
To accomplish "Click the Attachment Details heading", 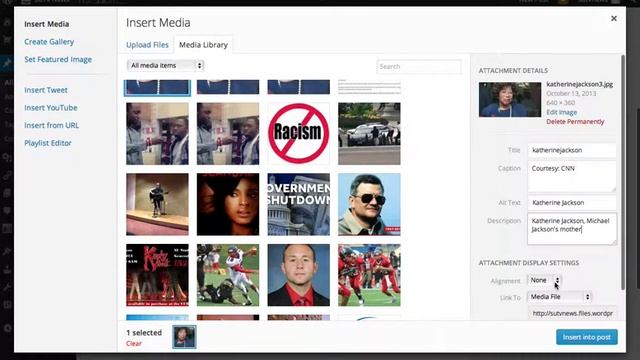I will [513, 71].
